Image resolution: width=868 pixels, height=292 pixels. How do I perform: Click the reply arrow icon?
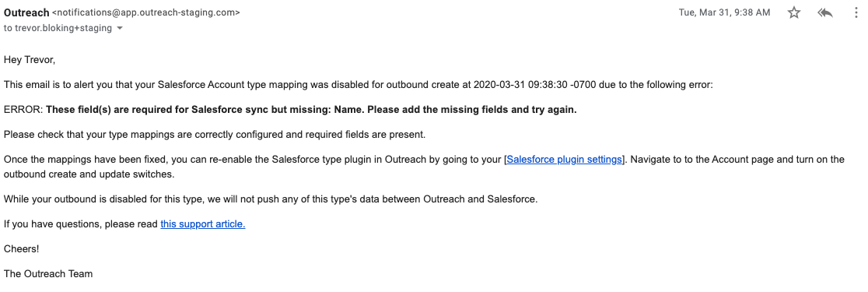pos(825,12)
